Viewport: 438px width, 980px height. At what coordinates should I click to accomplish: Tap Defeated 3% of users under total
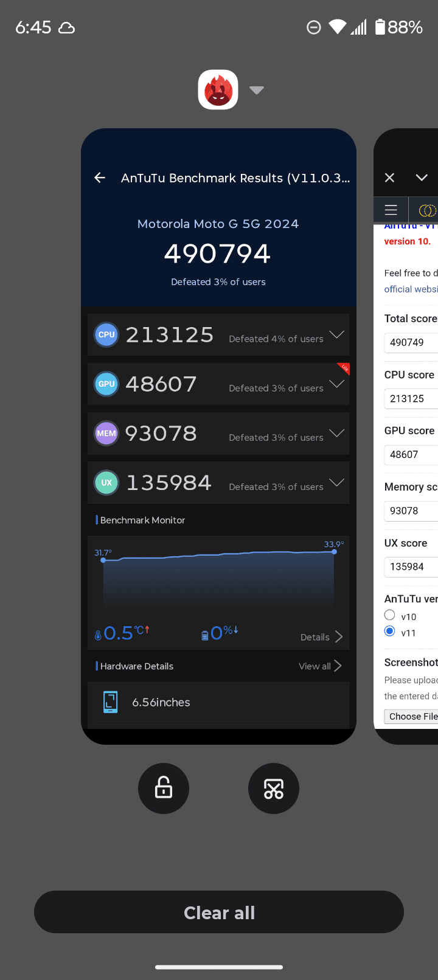click(218, 282)
